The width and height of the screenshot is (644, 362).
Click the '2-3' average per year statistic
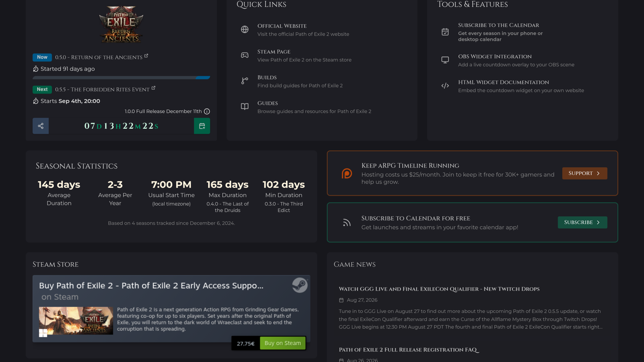click(x=115, y=185)
